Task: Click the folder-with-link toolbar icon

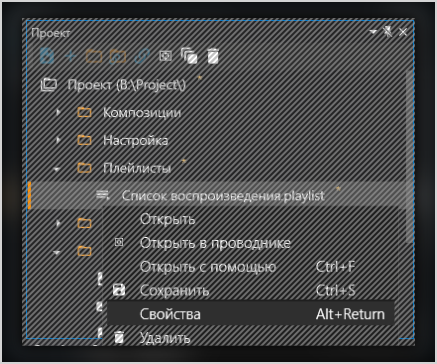Action: click(118, 56)
